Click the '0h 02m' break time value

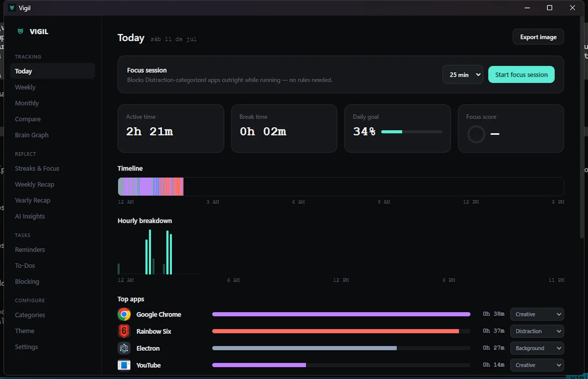[x=263, y=132]
